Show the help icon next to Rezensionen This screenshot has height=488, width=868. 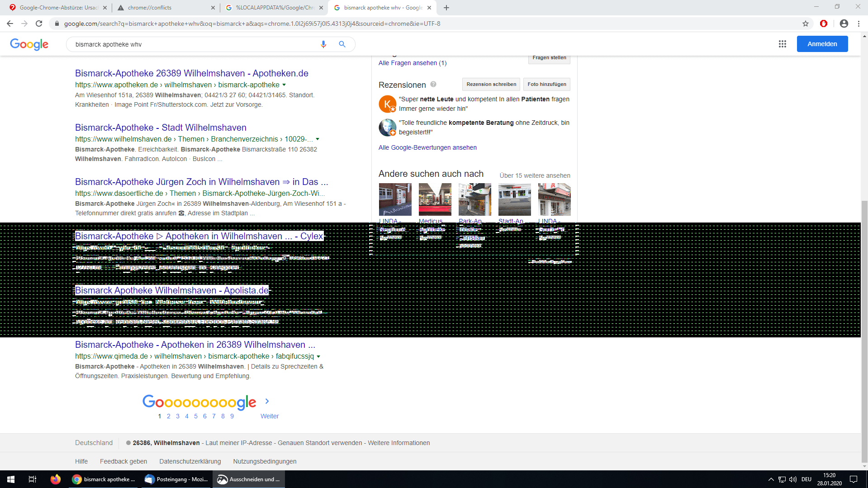click(433, 84)
